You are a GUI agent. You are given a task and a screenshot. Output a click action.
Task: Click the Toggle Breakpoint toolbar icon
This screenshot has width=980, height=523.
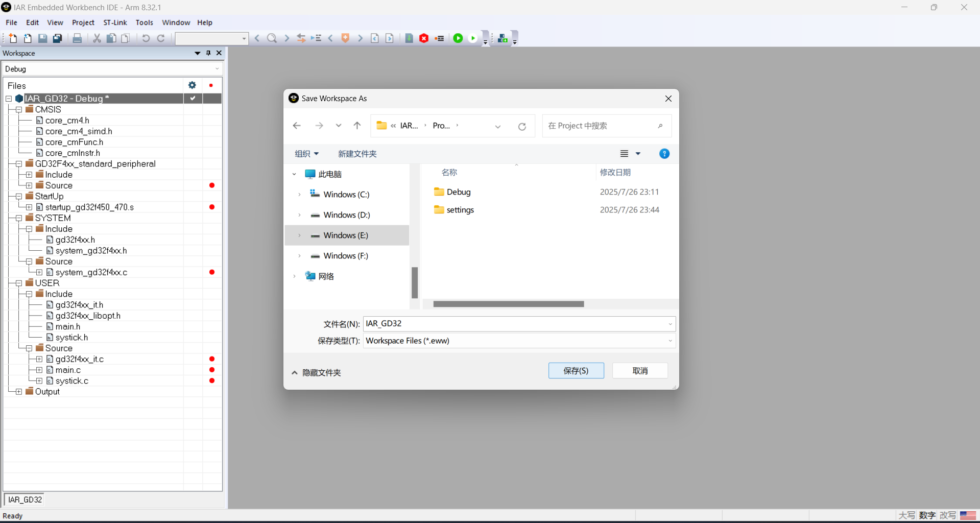[x=439, y=38]
